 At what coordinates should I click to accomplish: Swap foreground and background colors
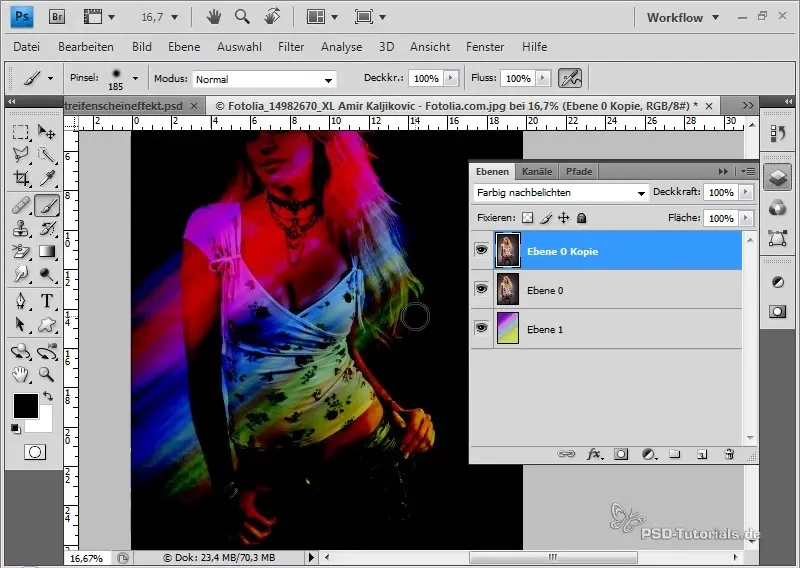(x=47, y=396)
